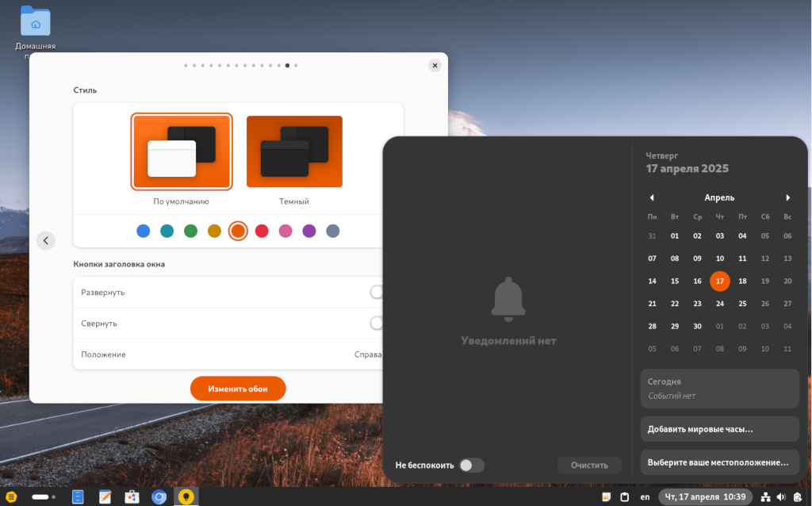This screenshot has height=506, width=812.
Task: Enable the Развернуть title button switch
Action: tap(377, 292)
